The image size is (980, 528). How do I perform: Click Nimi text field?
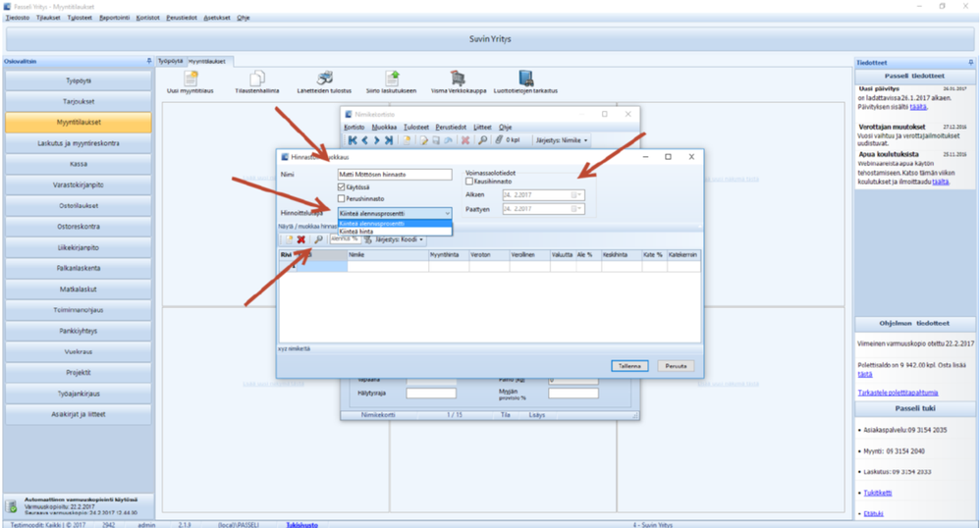(395, 175)
